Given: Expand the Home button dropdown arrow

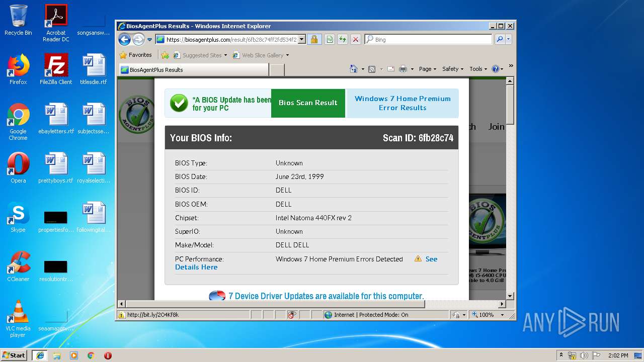Looking at the screenshot, I should click(x=362, y=69).
